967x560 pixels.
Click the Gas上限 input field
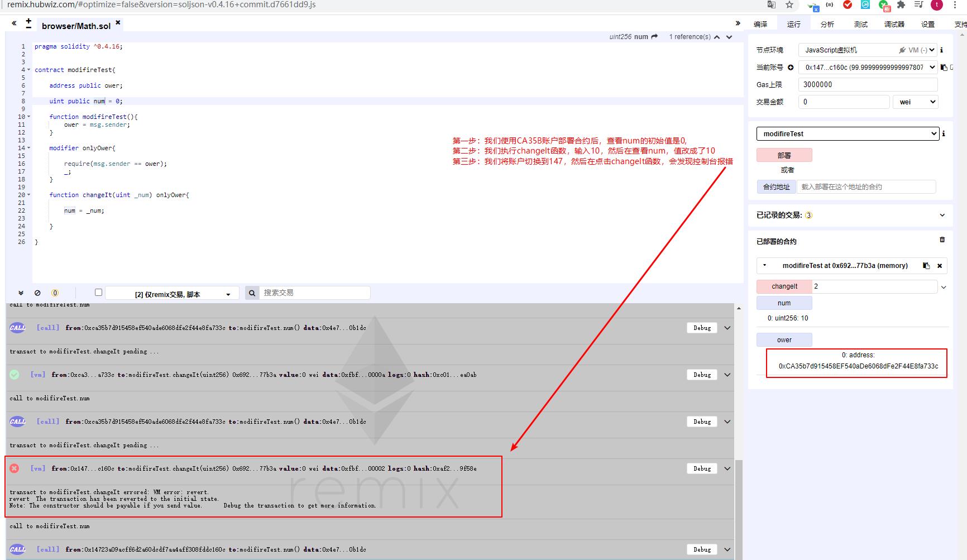point(868,84)
